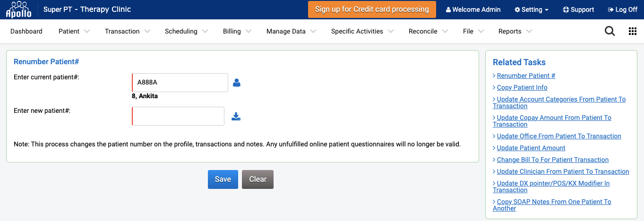Click the download icon beside new patient#

click(236, 116)
